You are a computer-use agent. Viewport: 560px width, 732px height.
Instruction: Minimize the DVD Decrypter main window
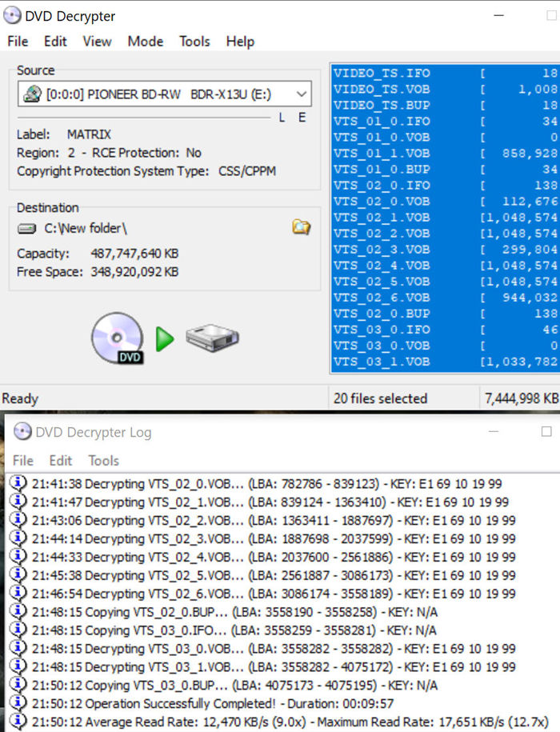pos(499,15)
